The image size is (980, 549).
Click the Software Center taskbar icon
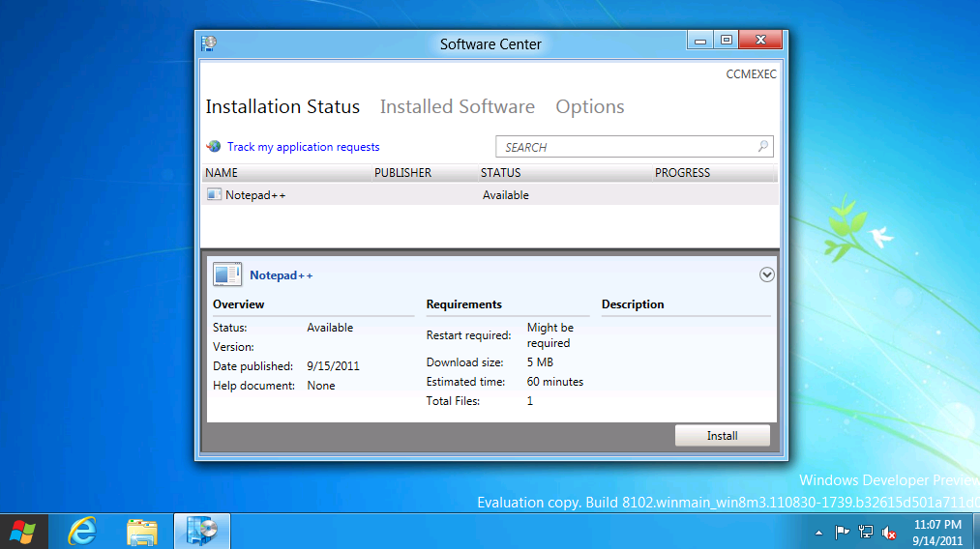click(202, 531)
